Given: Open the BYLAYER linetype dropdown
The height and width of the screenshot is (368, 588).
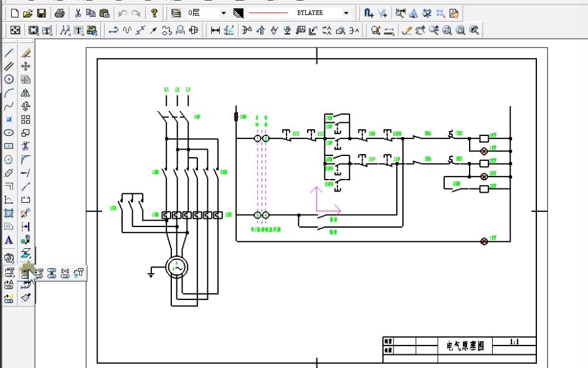Looking at the screenshot, I should pyautogui.click(x=346, y=13).
